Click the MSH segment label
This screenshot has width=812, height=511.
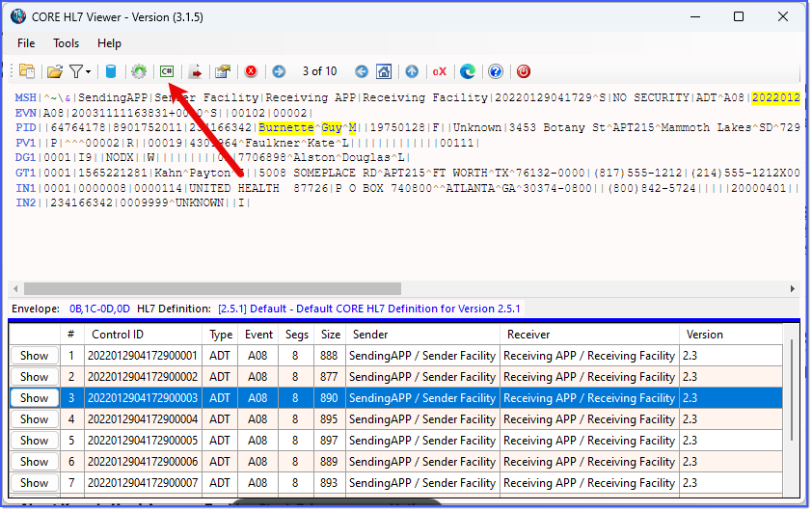pos(25,97)
